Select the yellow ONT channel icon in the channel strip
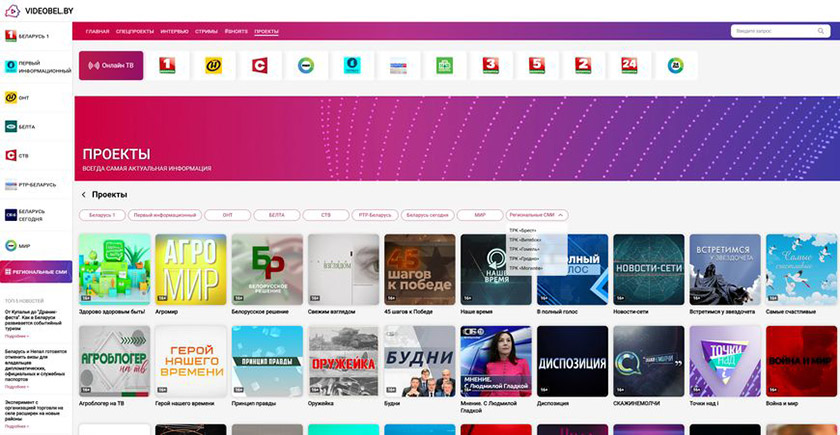This screenshot has width=840, height=435. coord(214,66)
